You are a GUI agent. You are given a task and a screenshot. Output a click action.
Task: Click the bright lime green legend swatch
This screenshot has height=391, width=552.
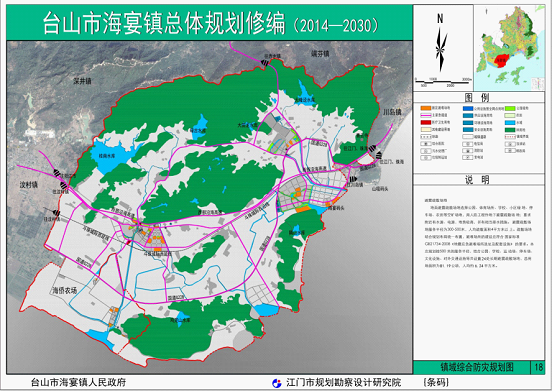click(x=510, y=108)
